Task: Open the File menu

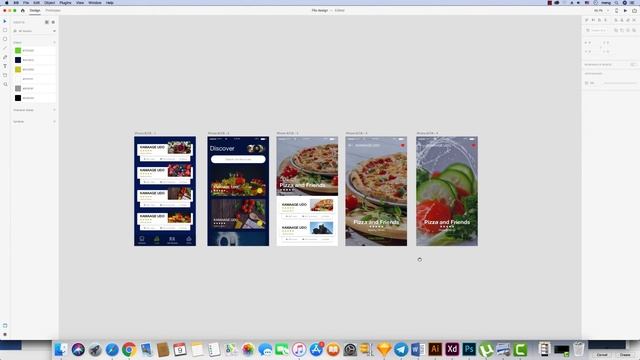Action: [x=26, y=2]
